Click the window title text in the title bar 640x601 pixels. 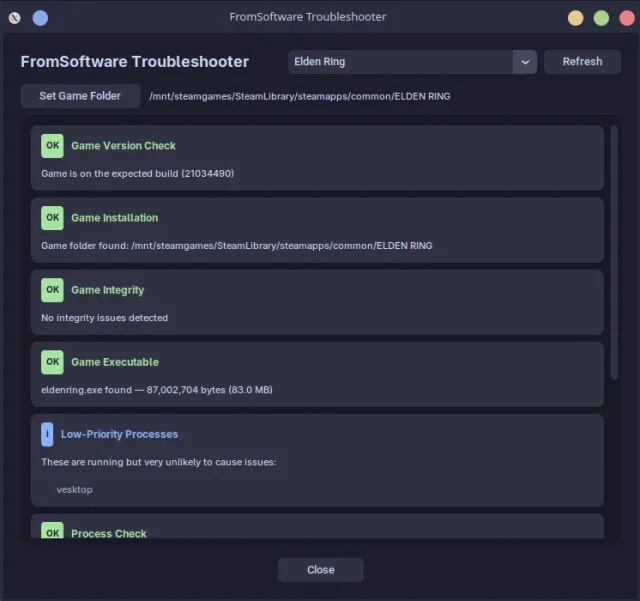[308, 17]
